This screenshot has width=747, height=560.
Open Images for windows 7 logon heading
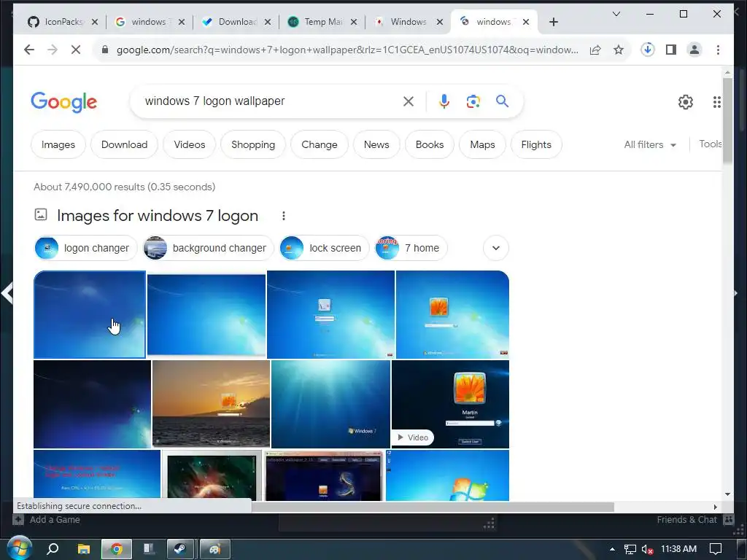[158, 216]
